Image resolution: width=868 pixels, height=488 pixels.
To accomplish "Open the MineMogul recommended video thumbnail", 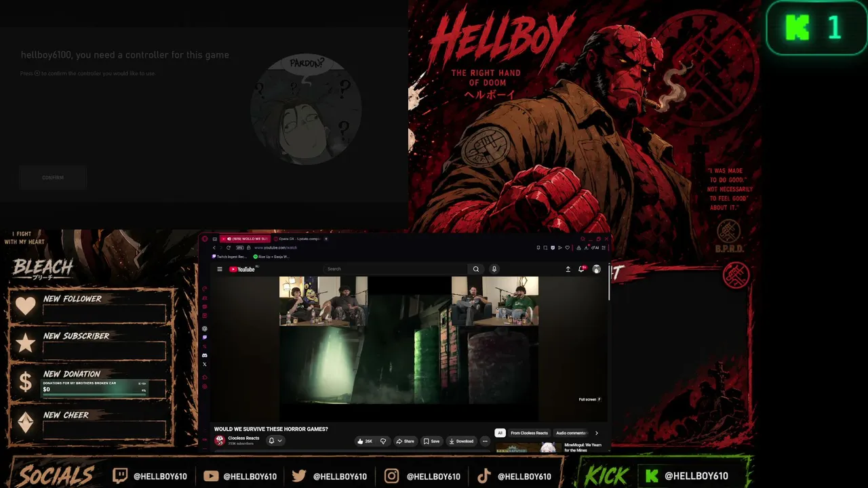I will pos(528,447).
